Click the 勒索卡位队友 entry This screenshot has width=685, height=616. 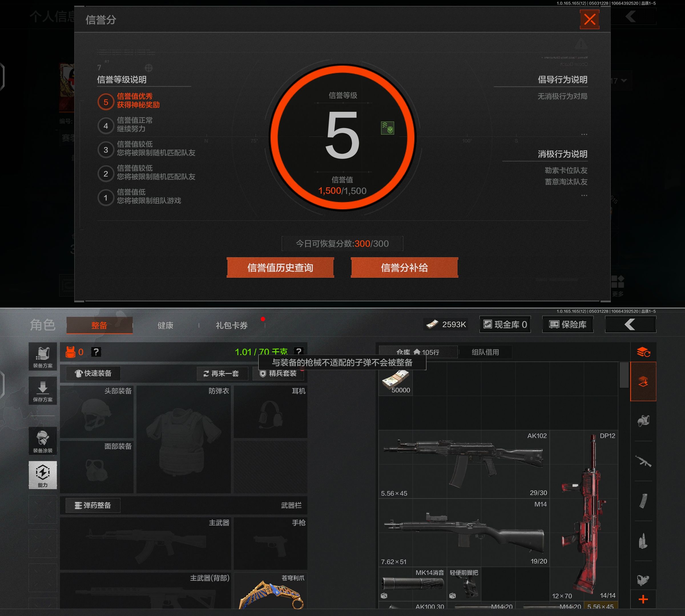566,170
